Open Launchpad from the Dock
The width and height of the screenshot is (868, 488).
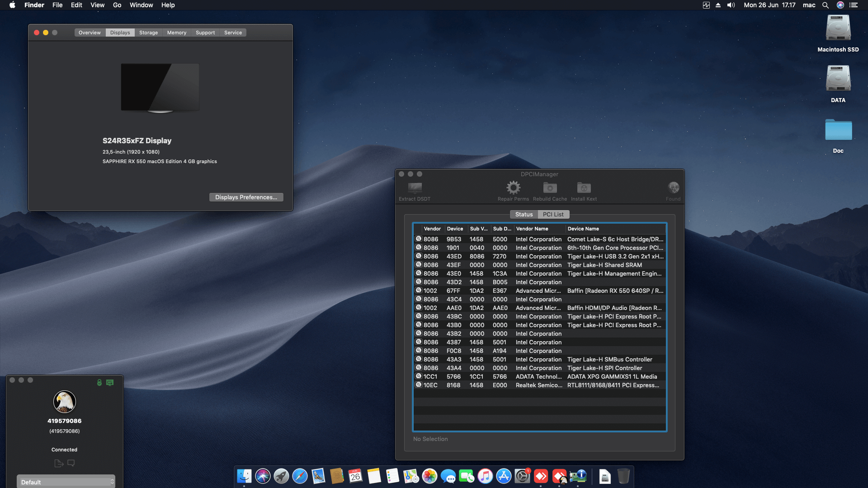pos(281,476)
